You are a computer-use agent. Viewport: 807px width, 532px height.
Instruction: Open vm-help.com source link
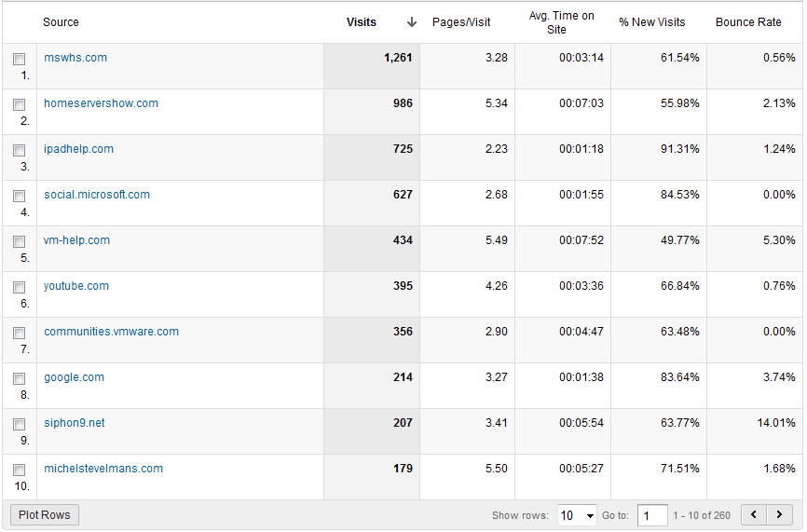pos(76,240)
